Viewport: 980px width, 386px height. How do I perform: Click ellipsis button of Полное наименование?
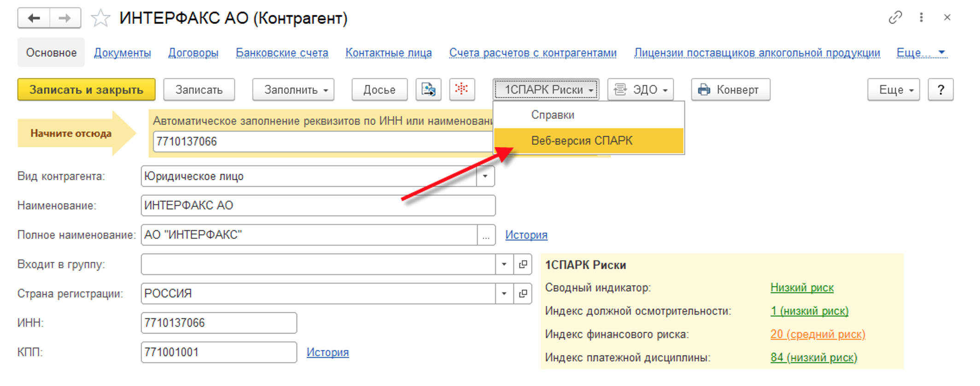pyautogui.click(x=486, y=235)
